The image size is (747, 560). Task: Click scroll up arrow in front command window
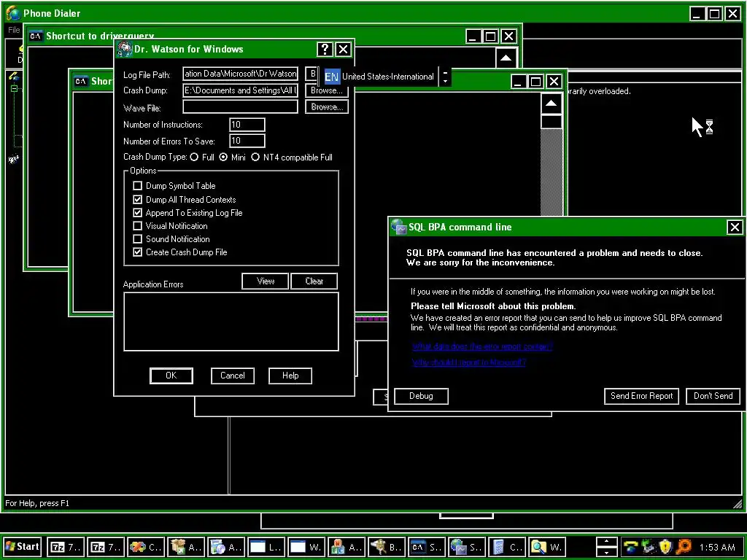(551, 104)
